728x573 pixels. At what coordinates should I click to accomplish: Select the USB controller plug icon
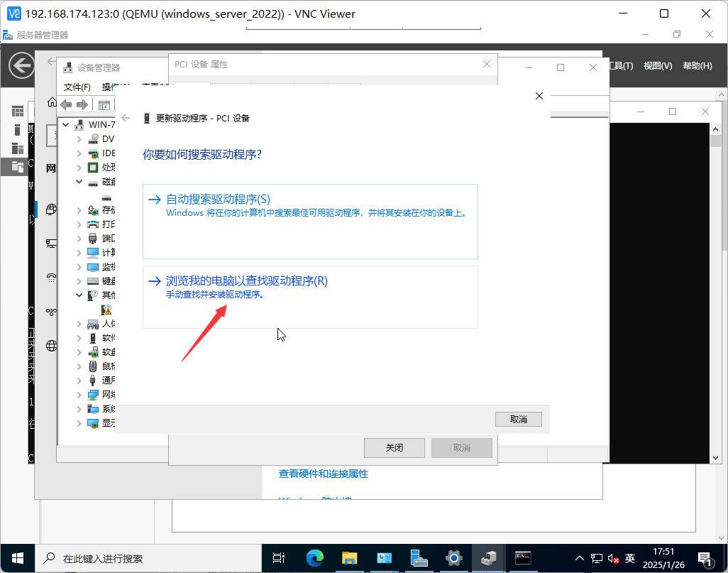pos(93,380)
